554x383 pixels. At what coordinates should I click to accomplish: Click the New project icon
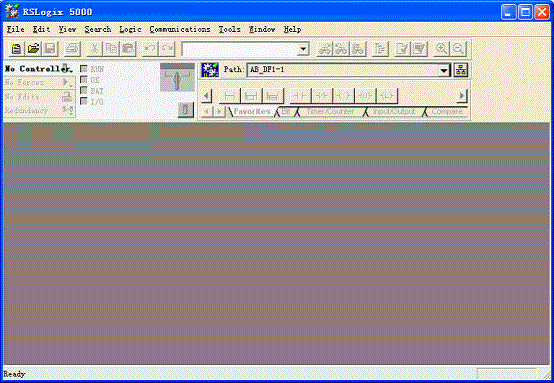point(16,49)
